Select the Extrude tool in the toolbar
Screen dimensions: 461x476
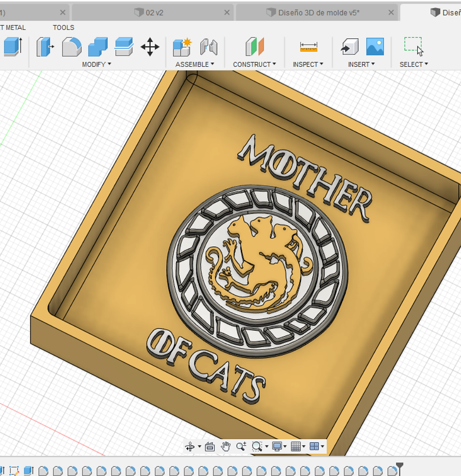pos(13,46)
